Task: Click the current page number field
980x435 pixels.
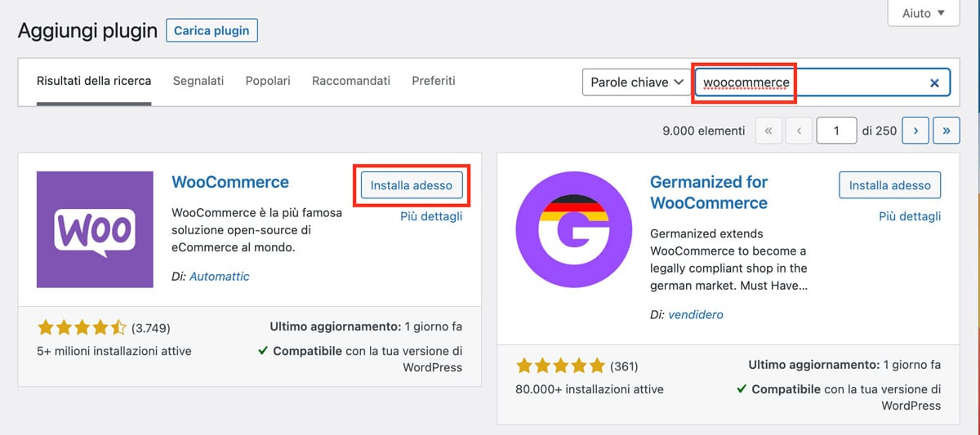Action: 835,131
